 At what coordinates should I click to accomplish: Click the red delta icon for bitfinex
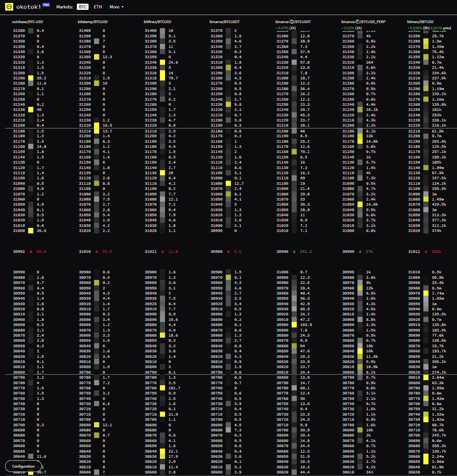[x=162, y=252]
